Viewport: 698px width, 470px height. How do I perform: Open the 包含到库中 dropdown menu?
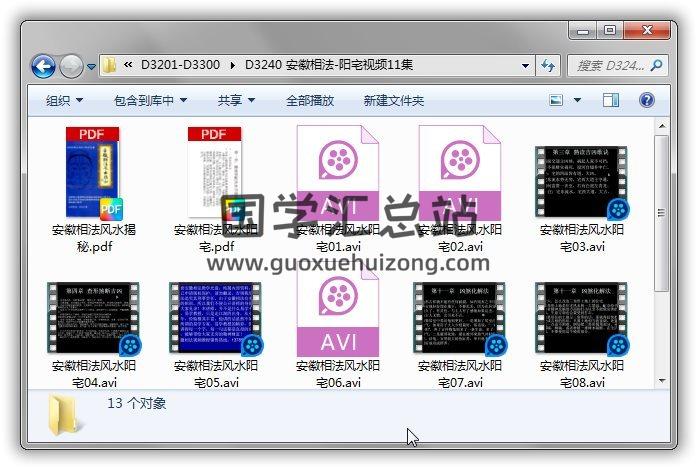[x=150, y=101]
